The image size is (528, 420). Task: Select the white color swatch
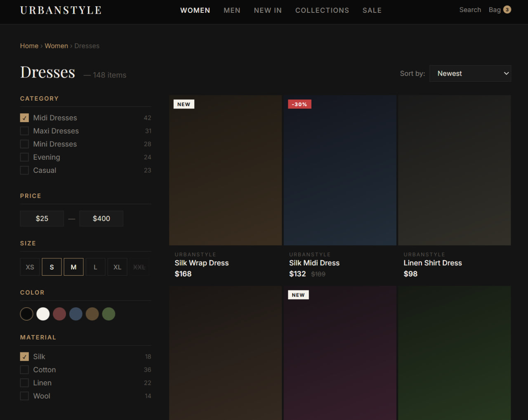pyautogui.click(x=43, y=314)
